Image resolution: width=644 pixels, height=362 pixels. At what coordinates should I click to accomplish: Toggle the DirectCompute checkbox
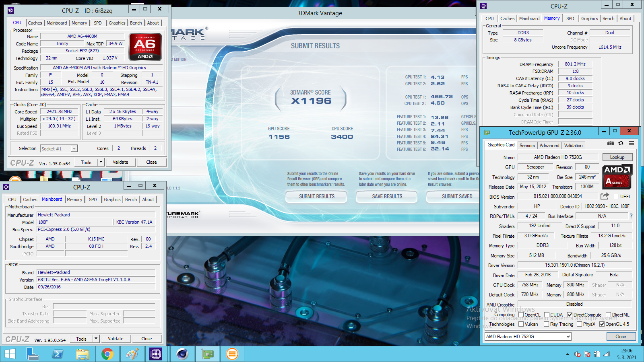click(570, 315)
